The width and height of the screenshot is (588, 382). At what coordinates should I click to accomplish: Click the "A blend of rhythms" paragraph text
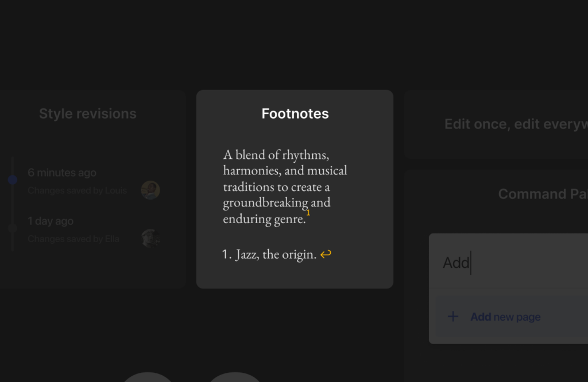285,186
